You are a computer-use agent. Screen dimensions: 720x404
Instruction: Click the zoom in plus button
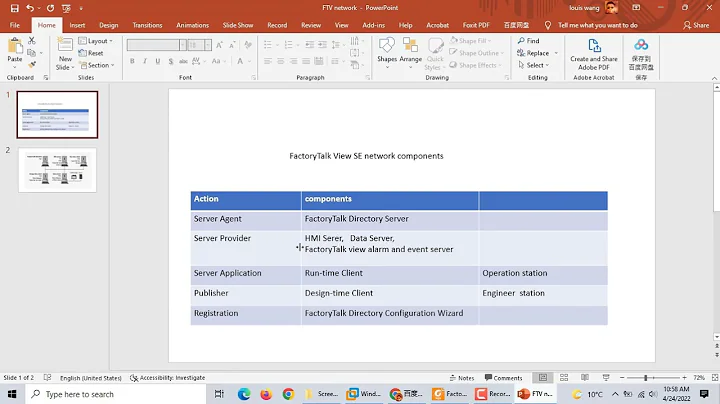point(684,377)
